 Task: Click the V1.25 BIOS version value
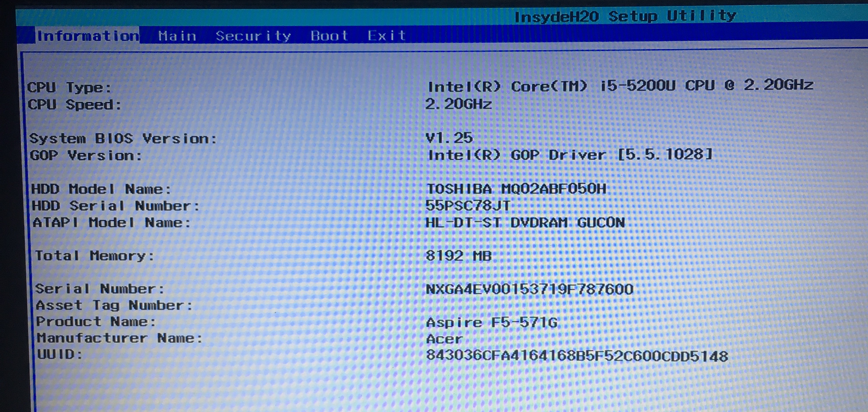(449, 138)
